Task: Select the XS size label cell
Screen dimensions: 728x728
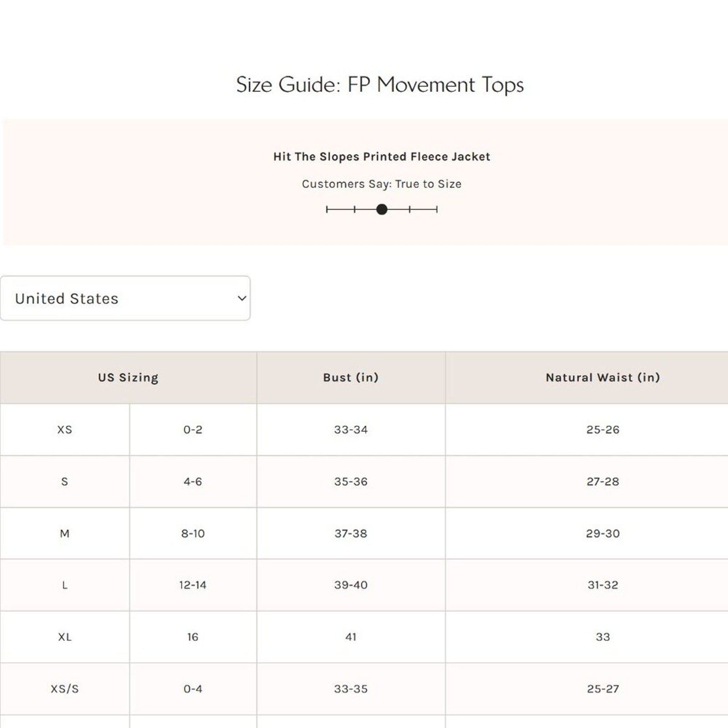Action: tap(65, 430)
